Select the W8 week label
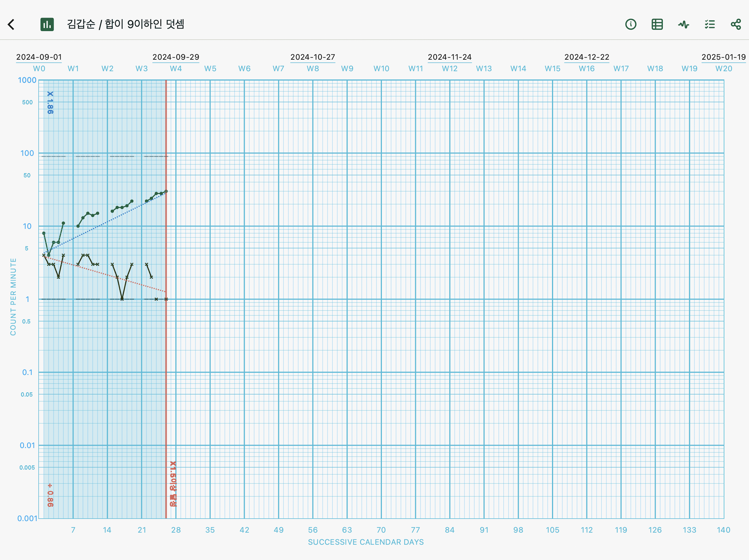 (313, 69)
